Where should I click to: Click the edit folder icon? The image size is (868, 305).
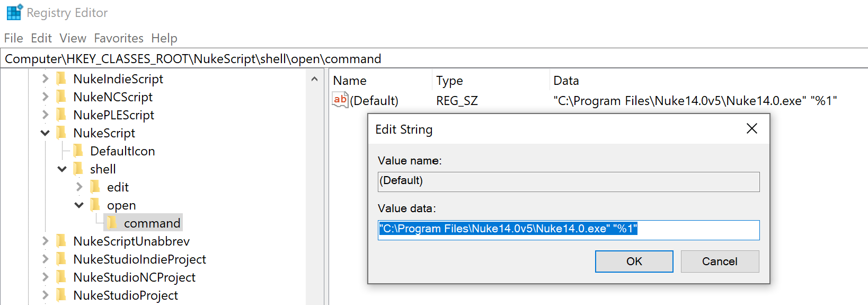pos(95,187)
